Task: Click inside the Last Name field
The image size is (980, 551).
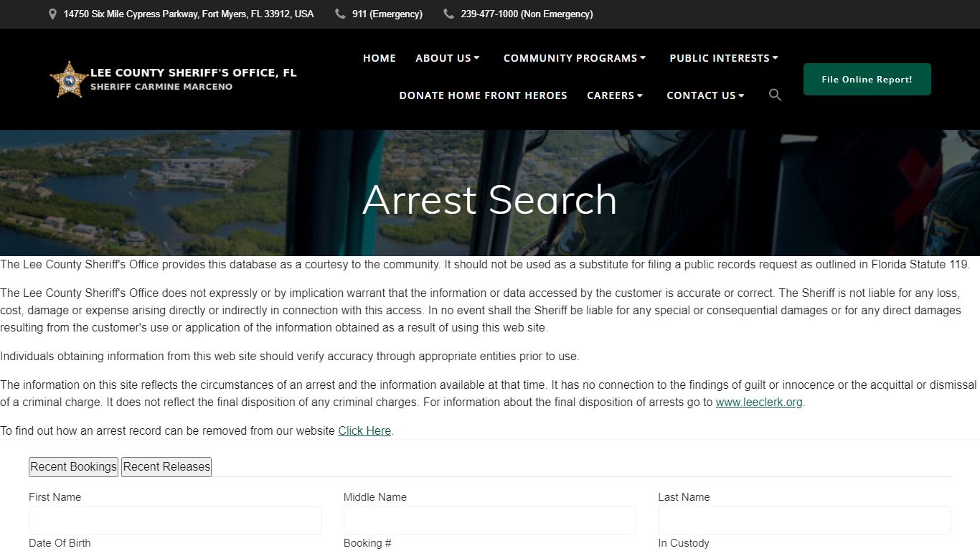Action: point(804,519)
